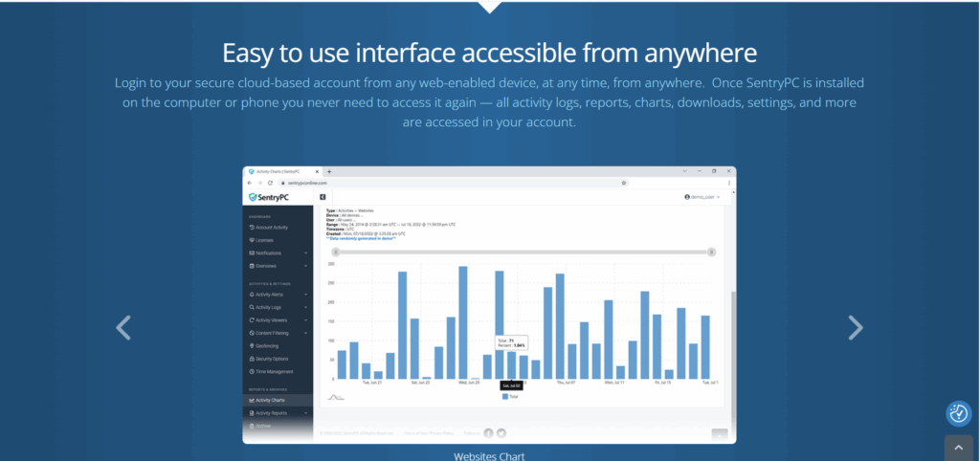This screenshot has height=461, width=980.
Task: Expand the Activity Reports chevron
Action: tap(305, 413)
